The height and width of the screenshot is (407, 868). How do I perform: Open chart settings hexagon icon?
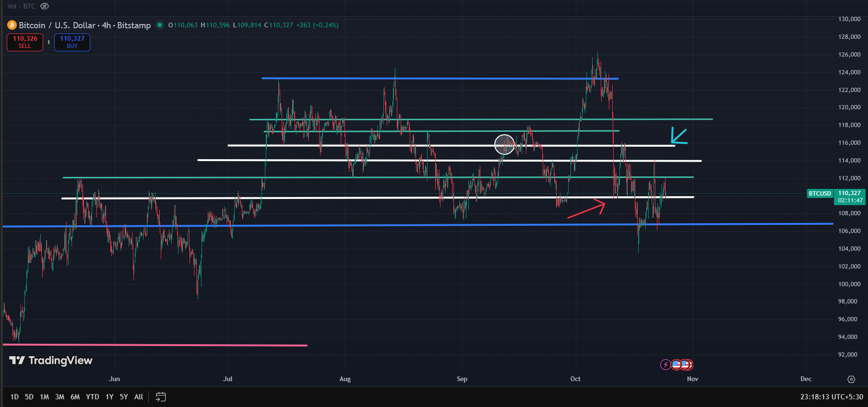click(x=851, y=379)
